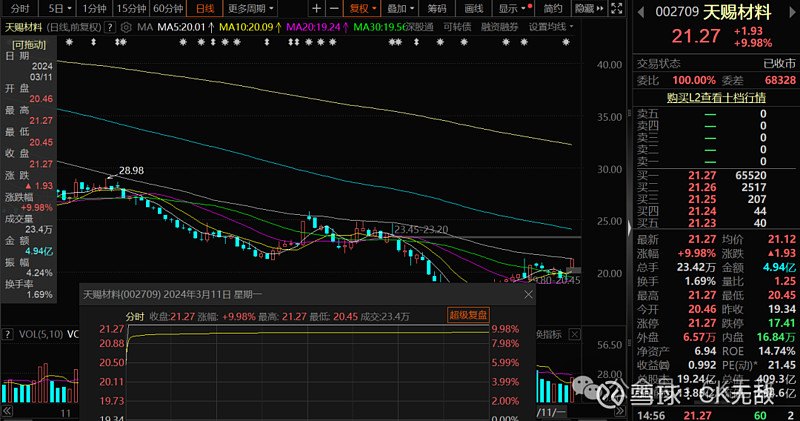Click the 换指标 change indicator button

tap(549, 334)
